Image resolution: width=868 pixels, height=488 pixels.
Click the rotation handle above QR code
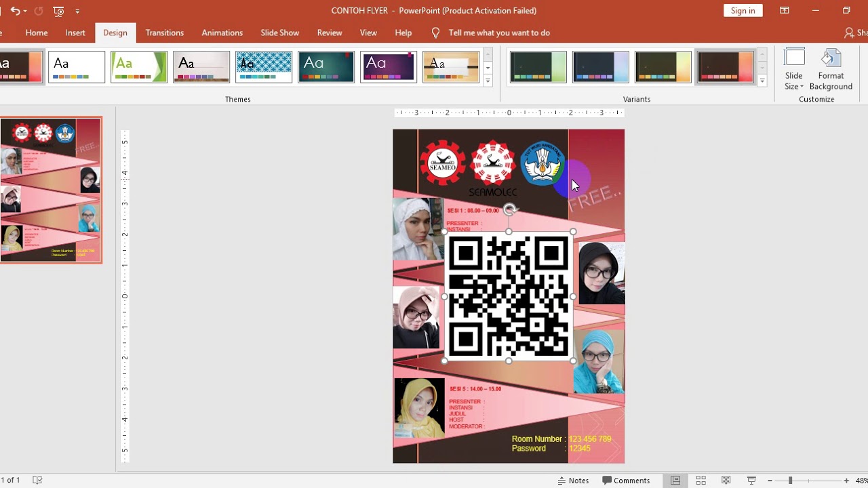point(509,209)
